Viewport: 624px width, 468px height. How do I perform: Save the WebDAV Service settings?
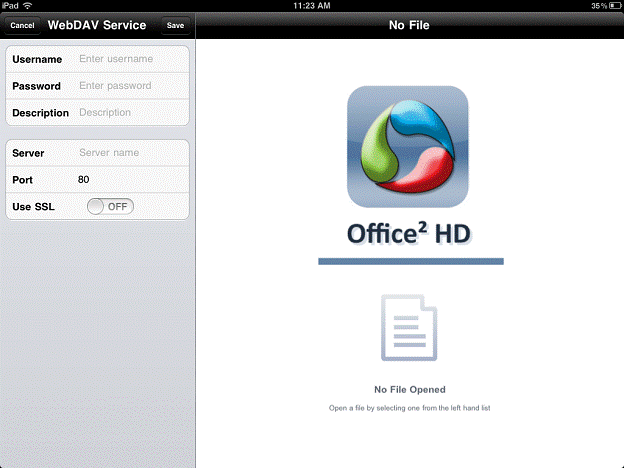pyautogui.click(x=175, y=25)
